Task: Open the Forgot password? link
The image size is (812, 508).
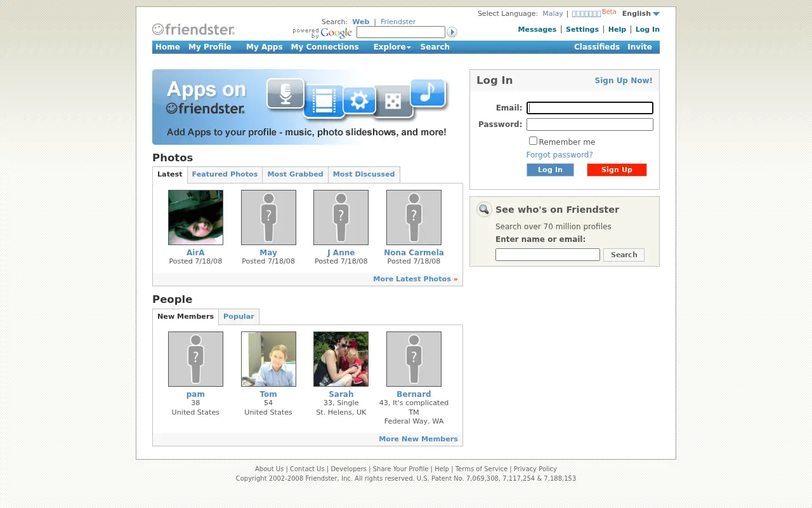Action: pyautogui.click(x=560, y=155)
